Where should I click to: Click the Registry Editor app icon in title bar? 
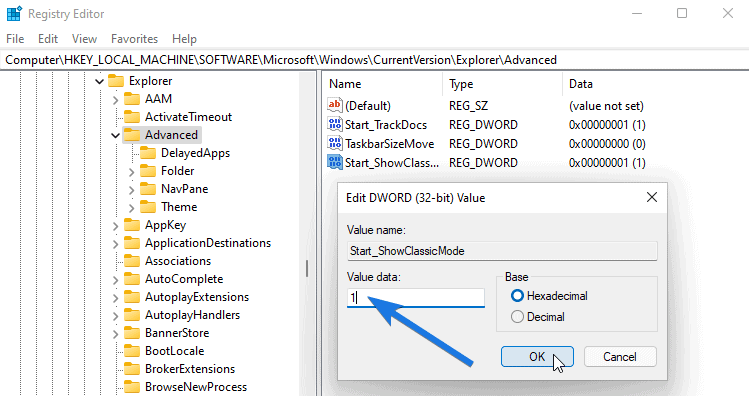14,13
